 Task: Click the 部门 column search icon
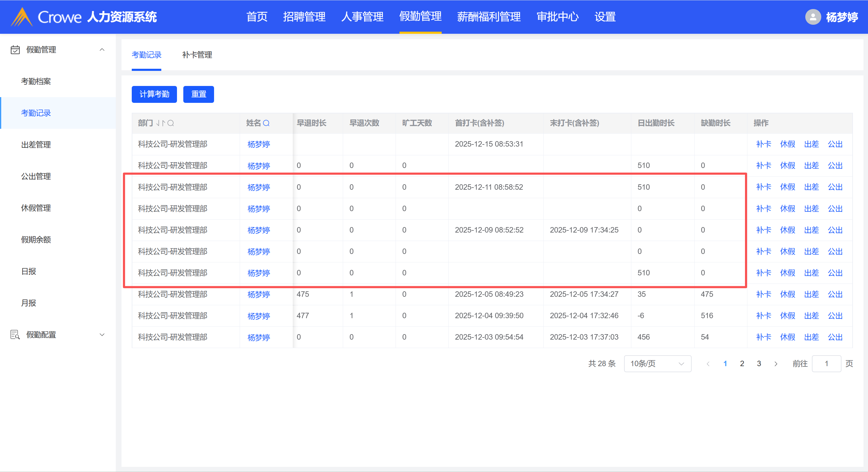pyautogui.click(x=171, y=123)
